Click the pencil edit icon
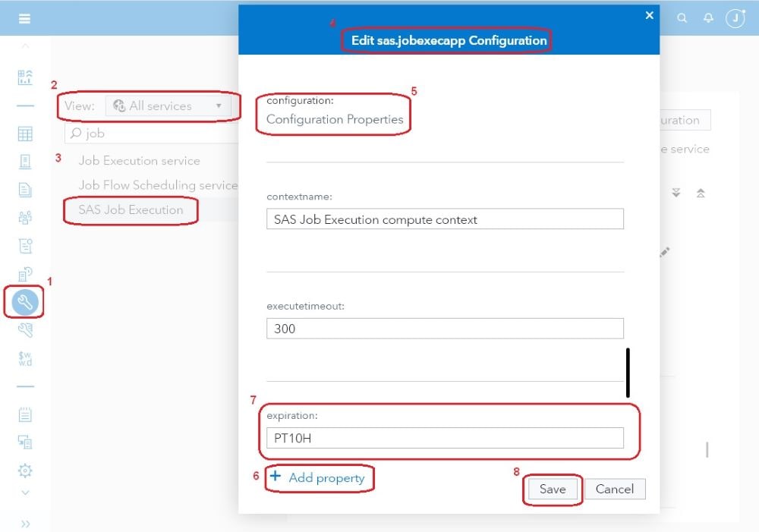This screenshot has height=532, width=759. pyautogui.click(x=665, y=252)
